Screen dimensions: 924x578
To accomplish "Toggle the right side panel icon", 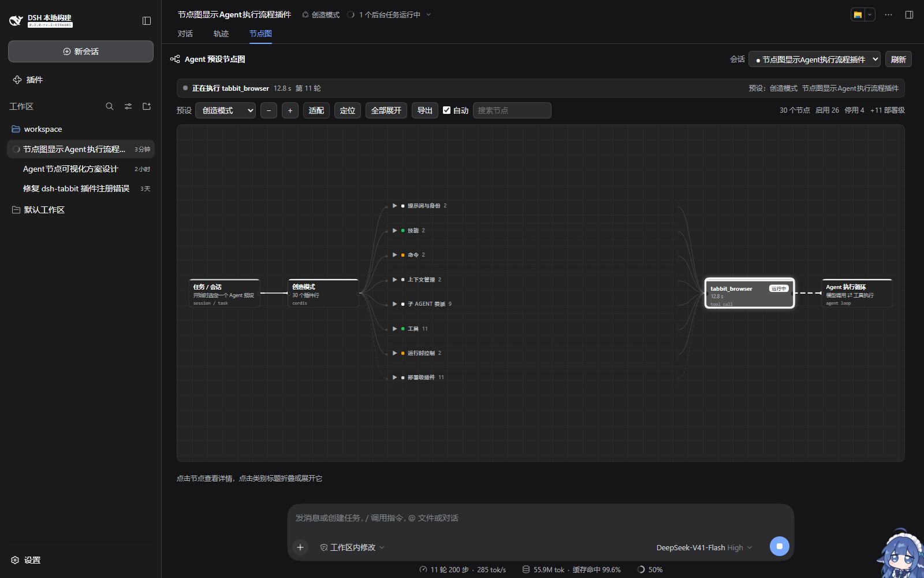I will click(x=909, y=14).
